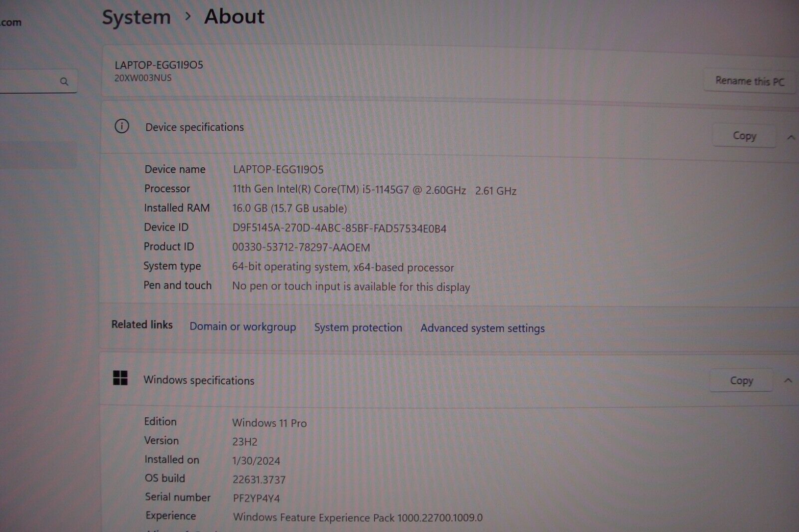This screenshot has height=532, width=799.
Task: Click the search magnifier icon in sidebar
Action: click(x=64, y=81)
